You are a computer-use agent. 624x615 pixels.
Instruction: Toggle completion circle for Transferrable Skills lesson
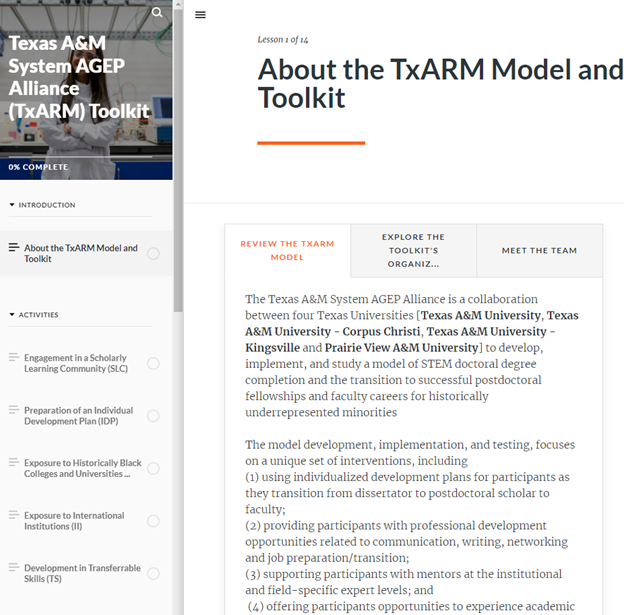point(153,574)
